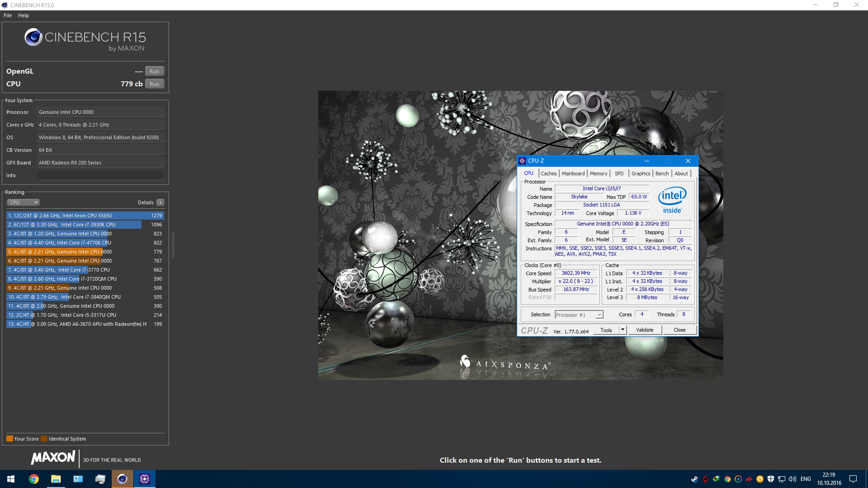Viewport: 868px width, 488px height.
Task: Click the Validate button in CPU-Z
Action: point(644,330)
